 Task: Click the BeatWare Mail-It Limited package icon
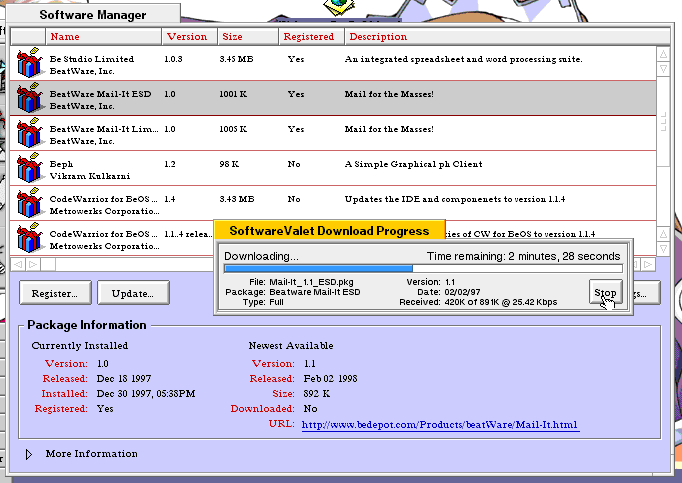click(x=29, y=133)
